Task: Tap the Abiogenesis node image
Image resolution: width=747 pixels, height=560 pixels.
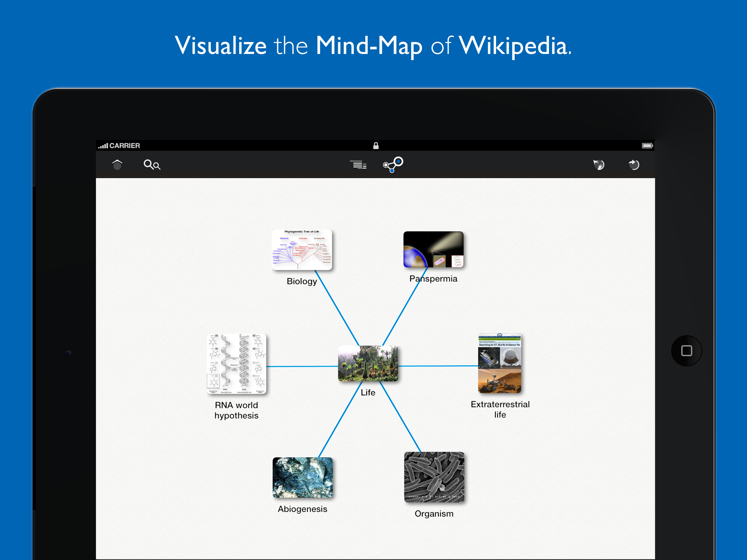Action: [x=302, y=478]
